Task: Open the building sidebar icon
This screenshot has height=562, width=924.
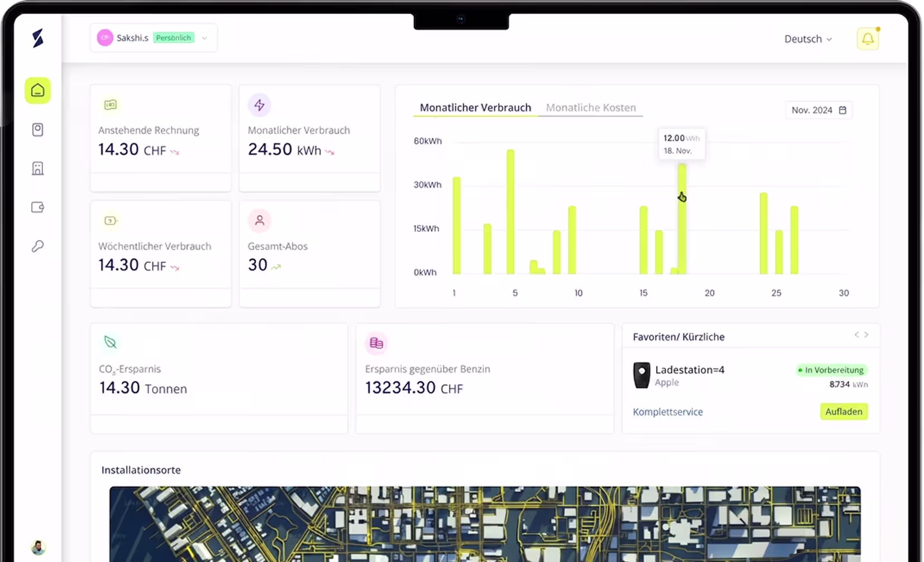Action: pyautogui.click(x=37, y=168)
